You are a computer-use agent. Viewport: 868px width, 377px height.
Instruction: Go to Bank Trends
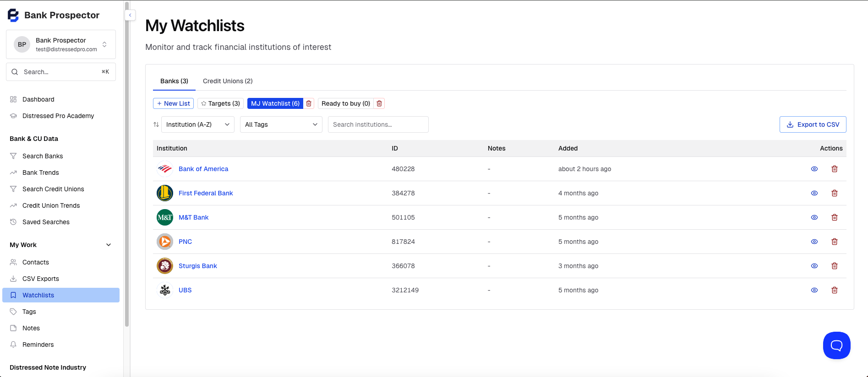tap(61, 172)
